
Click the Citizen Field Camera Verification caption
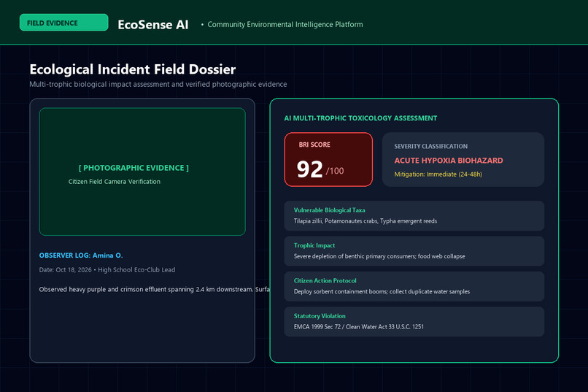[115, 182]
